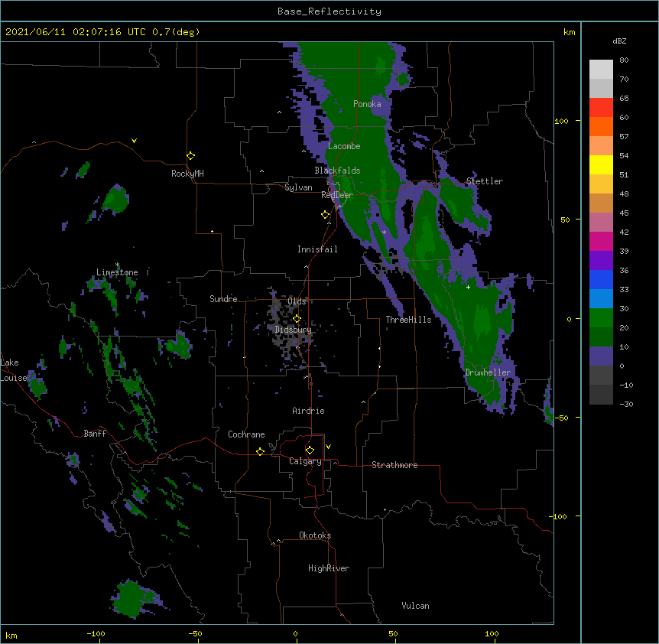Click the Okotoks label
The image size is (659, 644).
pyautogui.click(x=315, y=535)
